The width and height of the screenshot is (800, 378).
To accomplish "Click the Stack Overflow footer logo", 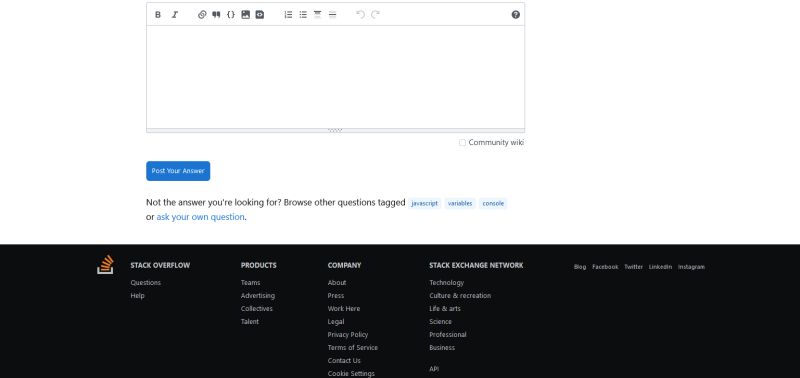I will [x=106, y=264].
